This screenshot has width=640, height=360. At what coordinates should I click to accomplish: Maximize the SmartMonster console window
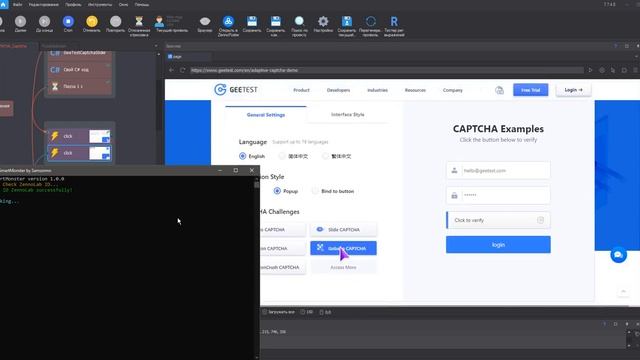236,170
